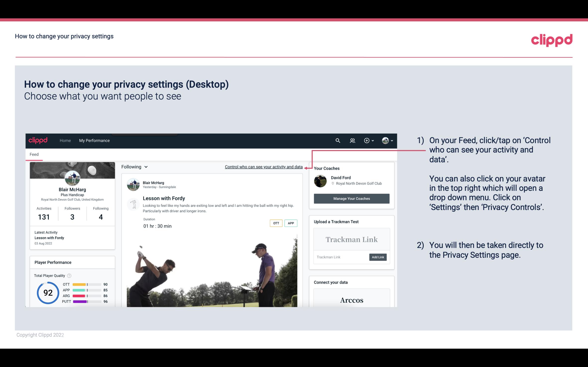Click the user avatar icon in the top right
The width and height of the screenshot is (588, 367).
point(385,140)
